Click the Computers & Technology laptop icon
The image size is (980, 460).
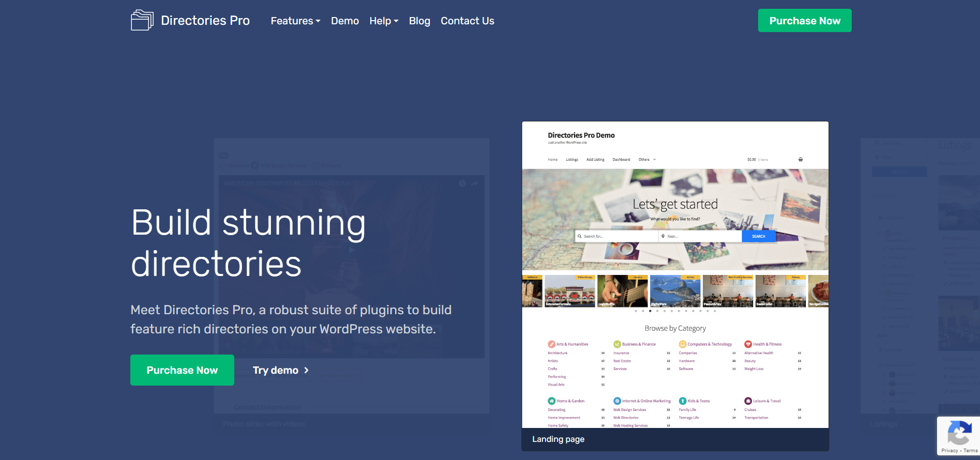pyautogui.click(x=683, y=344)
